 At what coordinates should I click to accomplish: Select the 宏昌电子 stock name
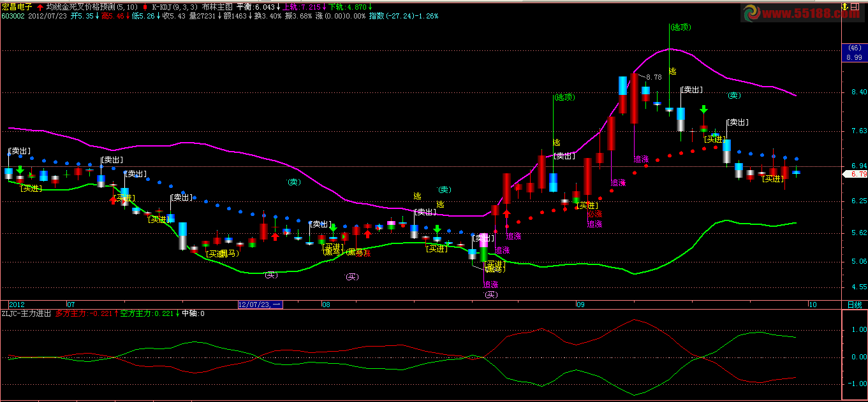[17, 6]
